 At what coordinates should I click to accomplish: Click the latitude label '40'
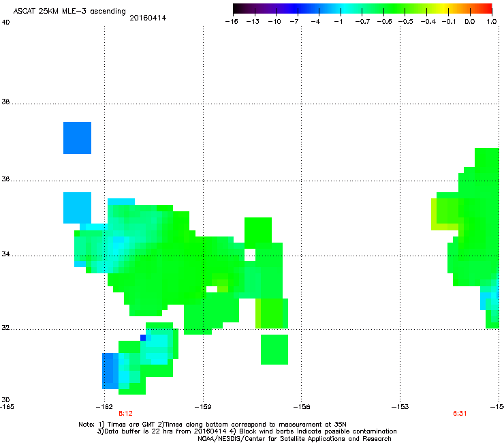coord(5,22)
